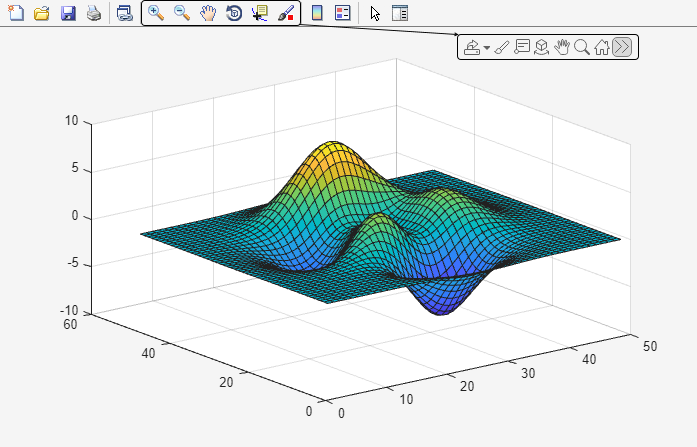Insert a legend using the toolbar icon

coord(342,14)
